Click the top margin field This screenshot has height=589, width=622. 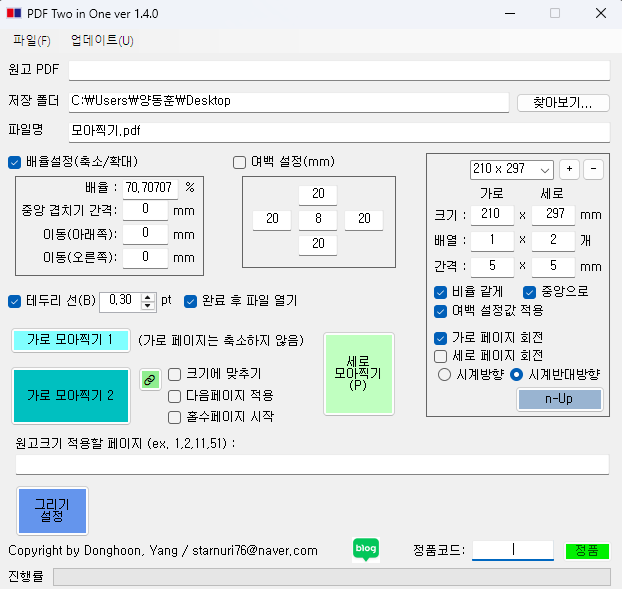point(318,195)
